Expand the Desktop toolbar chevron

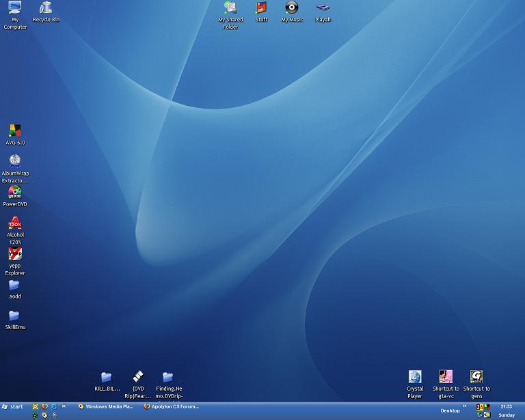click(465, 406)
